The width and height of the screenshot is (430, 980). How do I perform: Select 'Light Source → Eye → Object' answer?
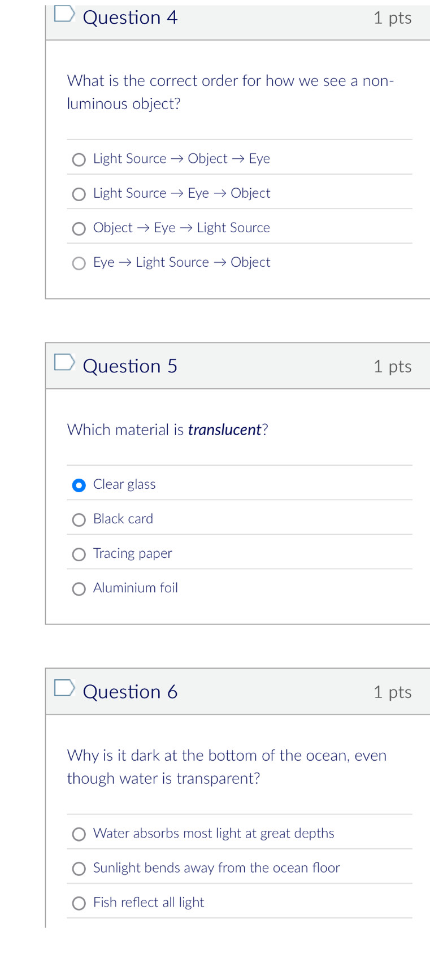[x=79, y=194]
